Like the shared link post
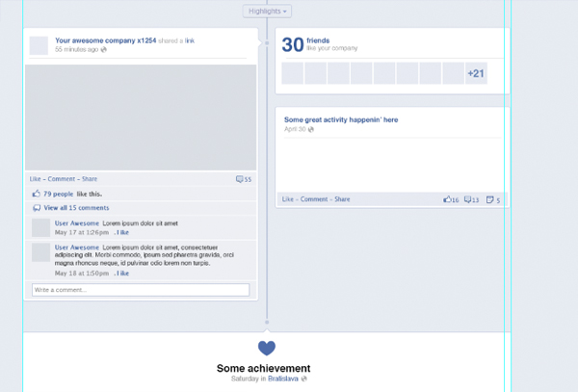Screen dimensions: 578x392 35,179
